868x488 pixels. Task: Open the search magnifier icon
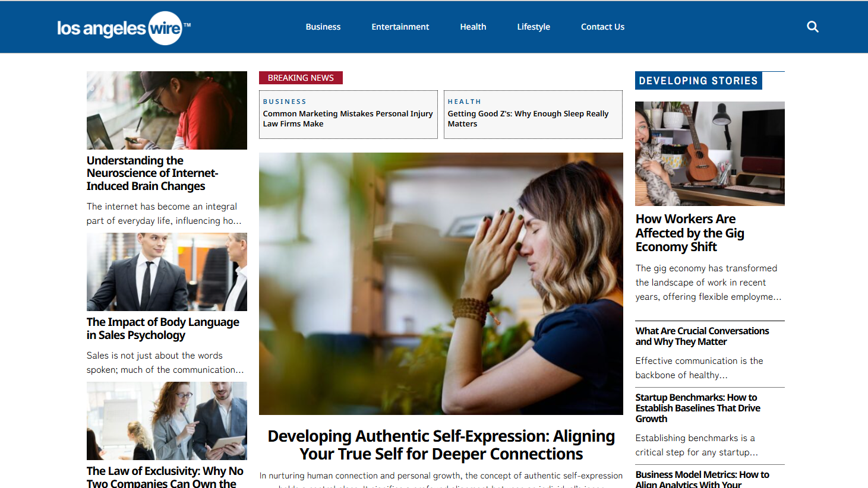(813, 27)
